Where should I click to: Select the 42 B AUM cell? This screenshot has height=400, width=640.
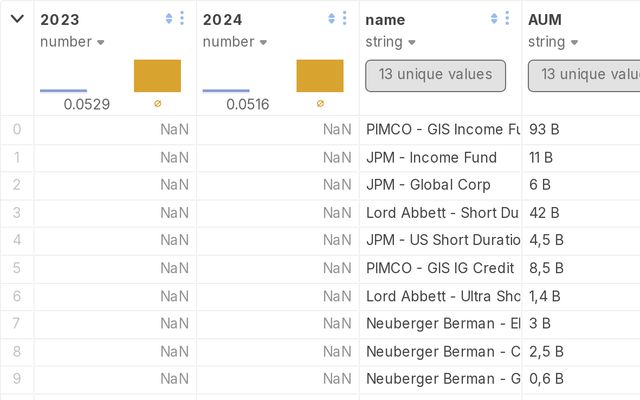click(581, 213)
